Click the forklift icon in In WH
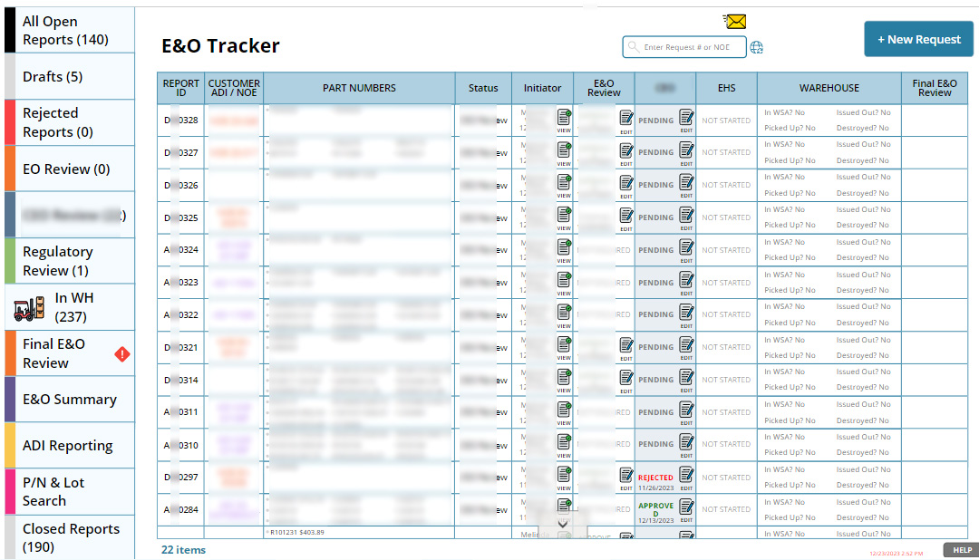Viewport: 979px width, 560px height. pos(29,308)
